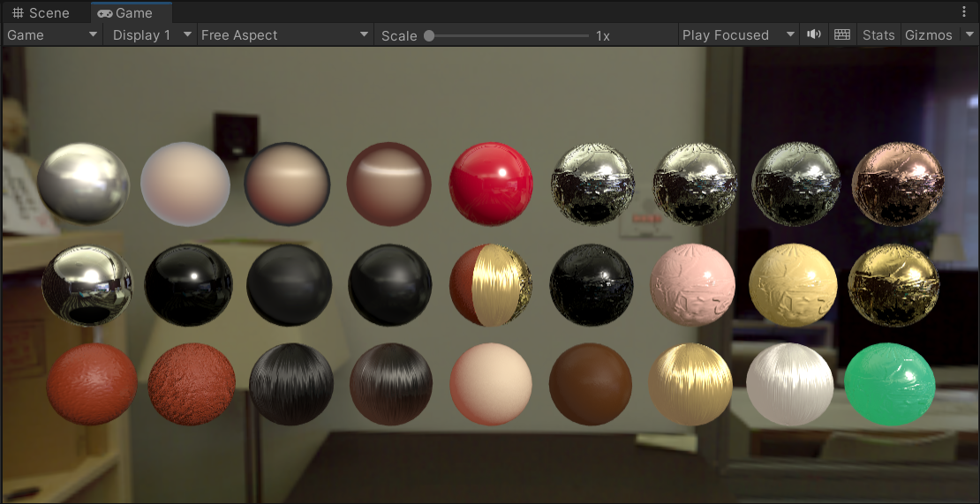
Task: Click the white brushed satin sphere
Action: (790, 384)
